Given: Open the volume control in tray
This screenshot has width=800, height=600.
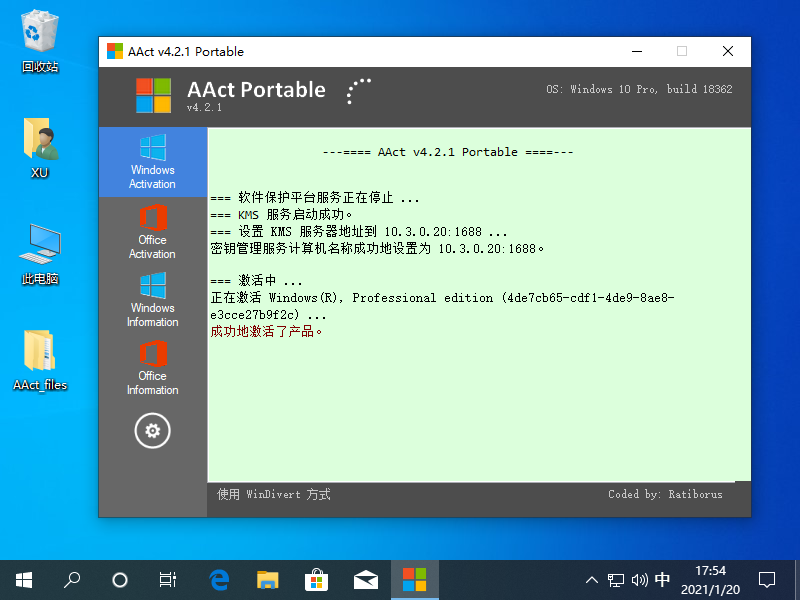Looking at the screenshot, I should [x=640, y=580].
